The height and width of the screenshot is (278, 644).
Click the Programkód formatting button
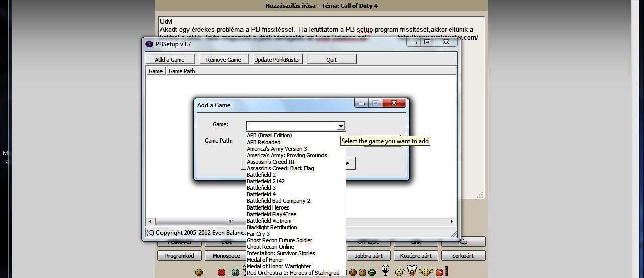pos(180,256)
